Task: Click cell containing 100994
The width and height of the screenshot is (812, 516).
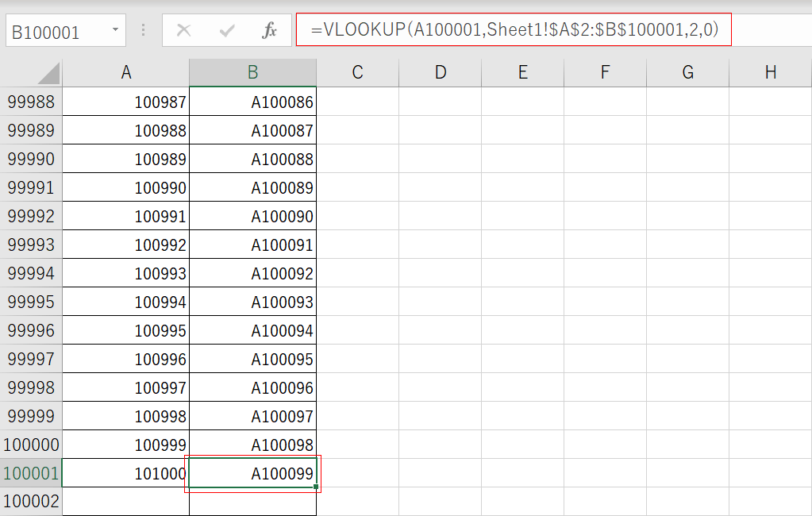Action: pyautogui.click(x=126, y=302)
